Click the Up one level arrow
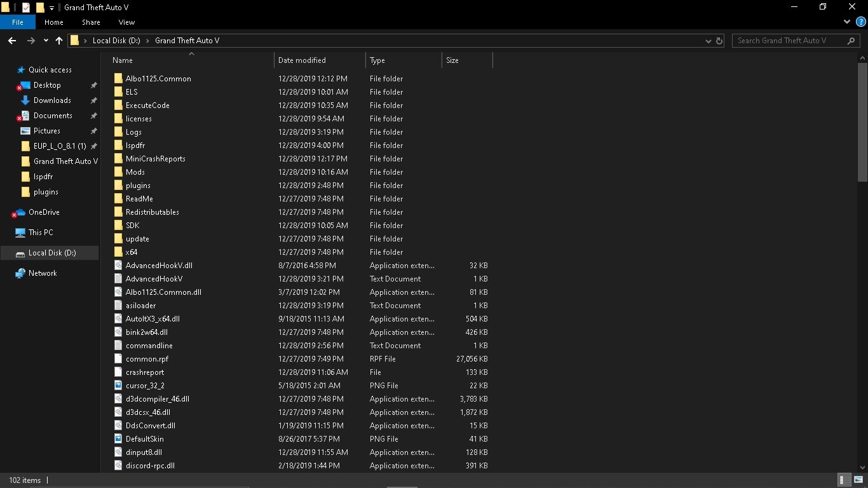 pyautogui.click(x=59, y=41)
